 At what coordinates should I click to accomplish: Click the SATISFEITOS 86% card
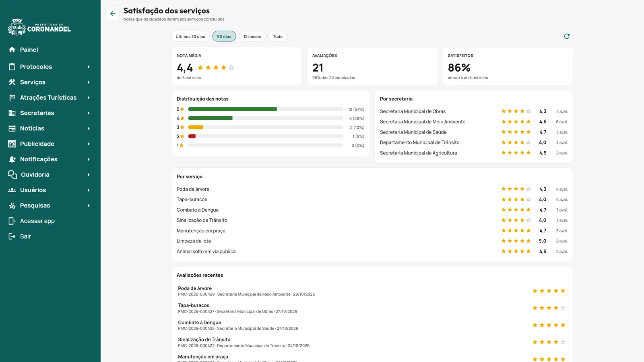pyautogui.click(x=508, y=66)
